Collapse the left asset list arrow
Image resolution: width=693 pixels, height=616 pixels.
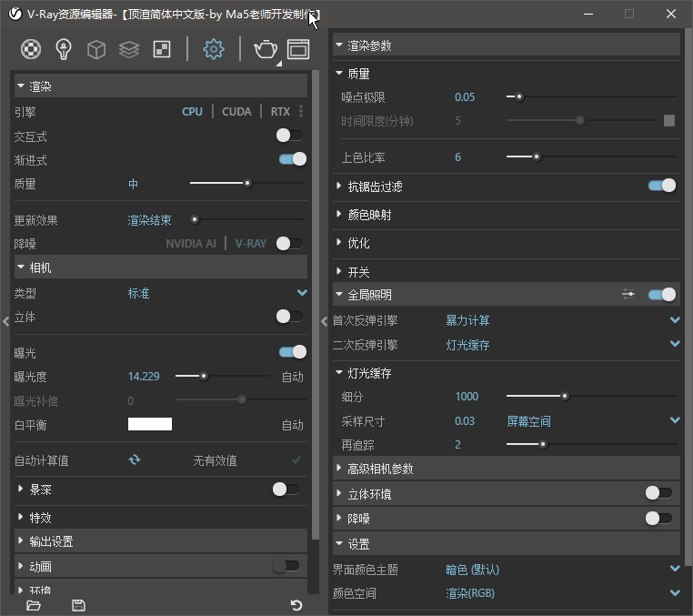5,321
